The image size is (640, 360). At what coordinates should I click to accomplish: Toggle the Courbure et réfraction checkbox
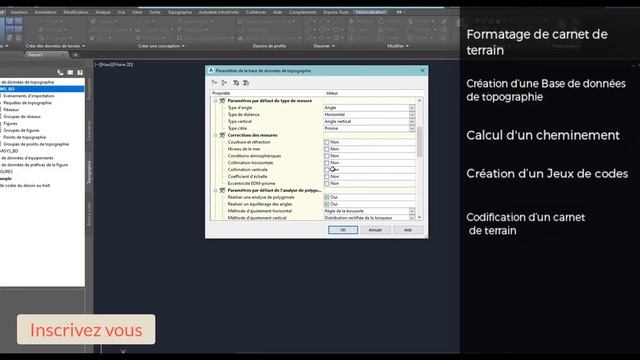pos(327,142)
